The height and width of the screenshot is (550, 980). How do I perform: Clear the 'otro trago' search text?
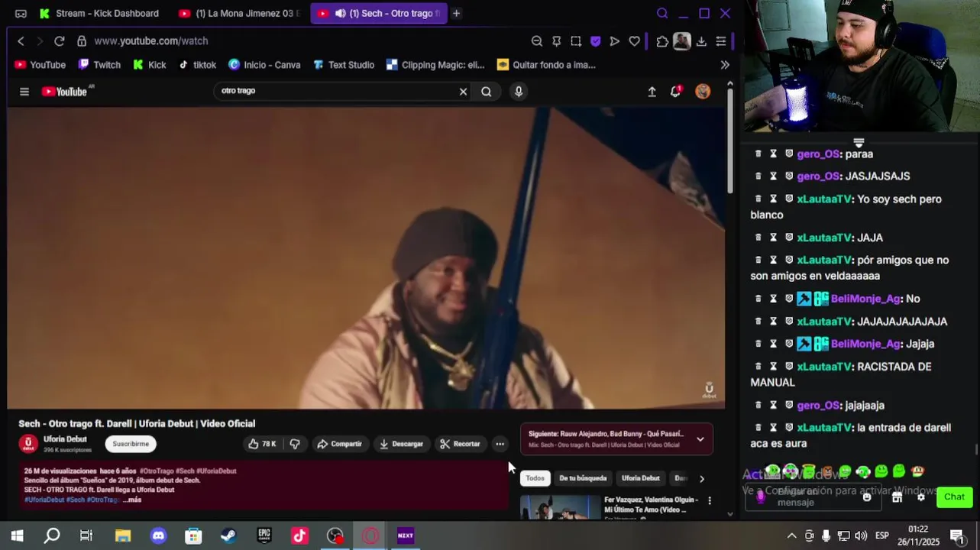pyautogui.click(x=463, y=92)
